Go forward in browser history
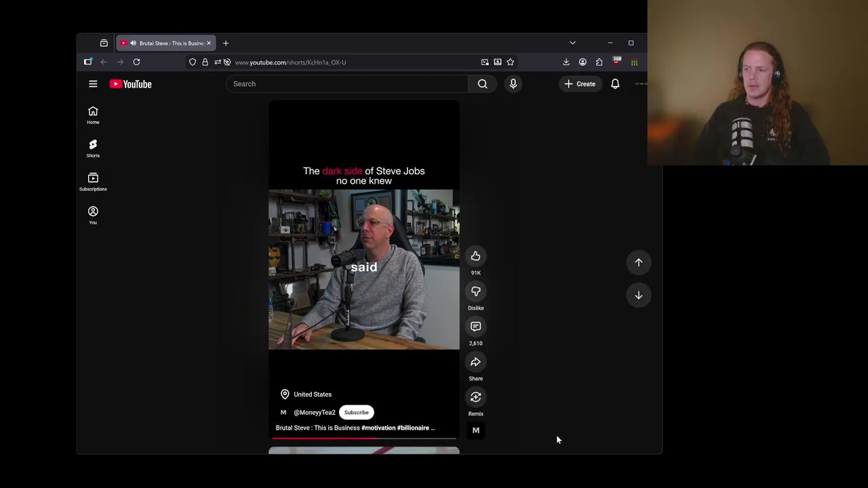Image resolution: width=868 pixels, height=488 pixels. [120, 62]
